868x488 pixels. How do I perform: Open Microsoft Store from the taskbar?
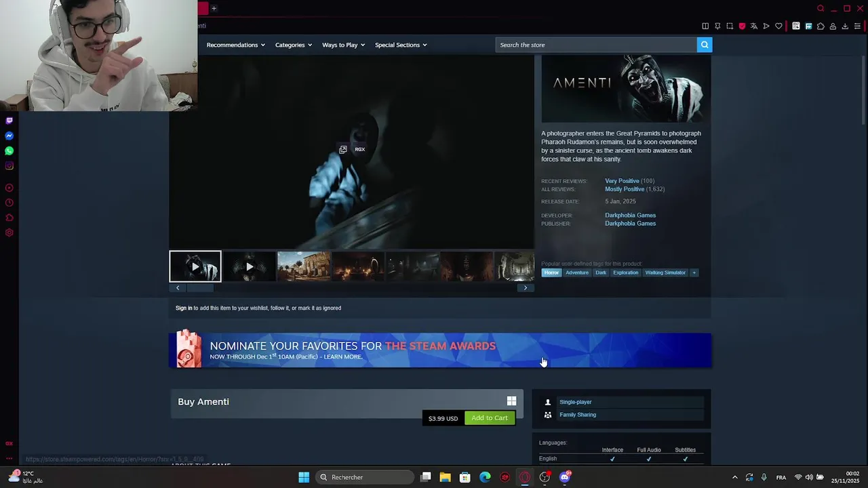coord(465,477)
